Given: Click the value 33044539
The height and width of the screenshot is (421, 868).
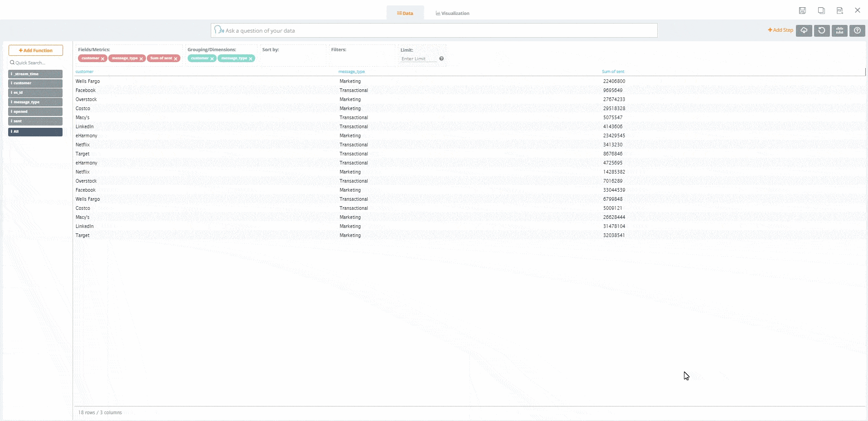Looking at the screenshot, I should (614, 190).
